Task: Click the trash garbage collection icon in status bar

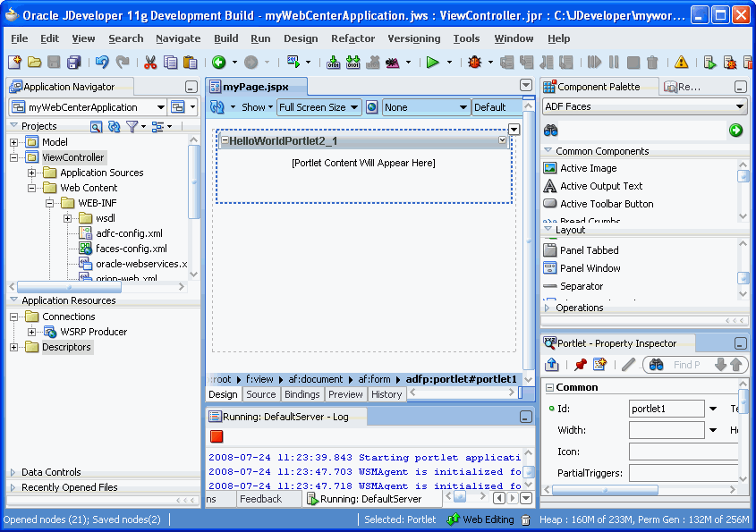Action: click(526, 519)
